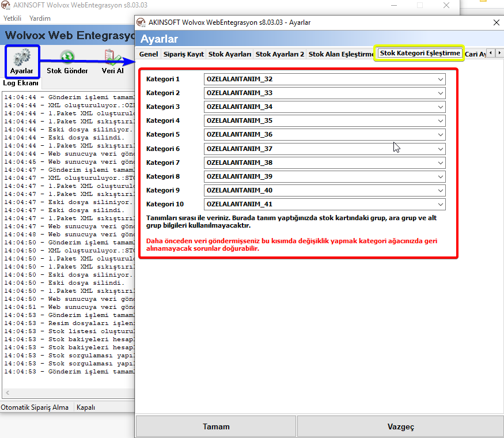504x438 pixels.
Task: Minimize the main Wolvox WebEntegrasyon window
Action: [x=394, y=5]
